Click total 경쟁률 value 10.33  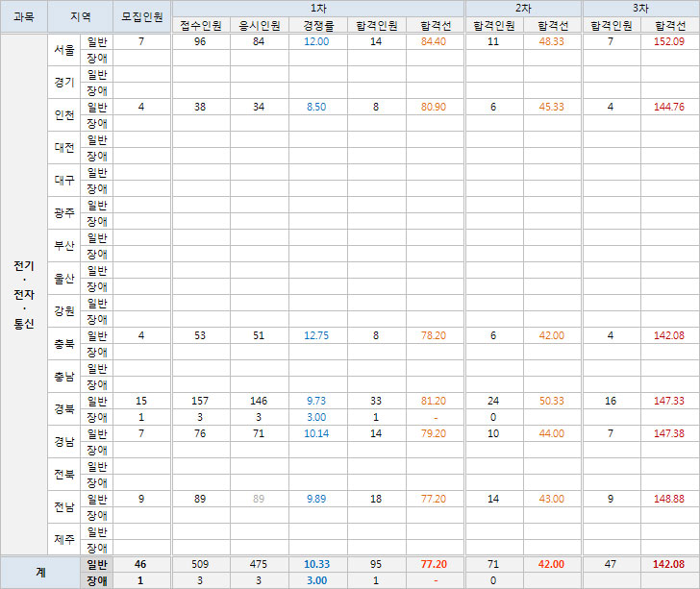tap(316, 564)
